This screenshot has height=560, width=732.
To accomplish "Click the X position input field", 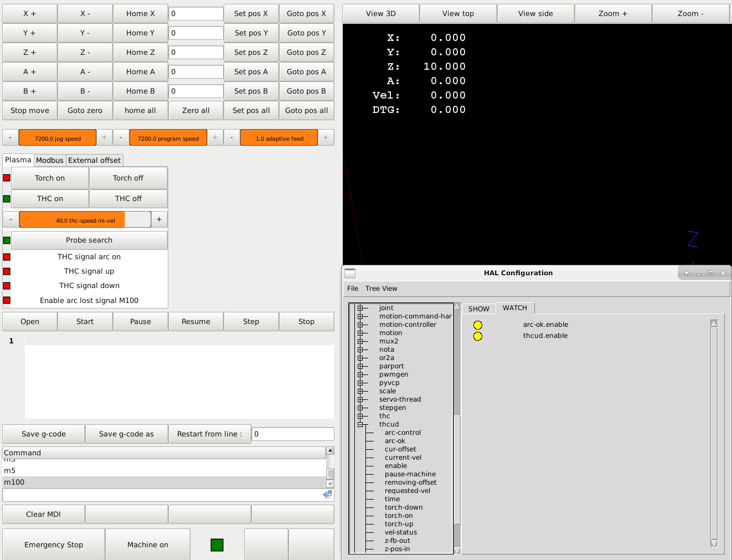I will (x=196, y=13).
